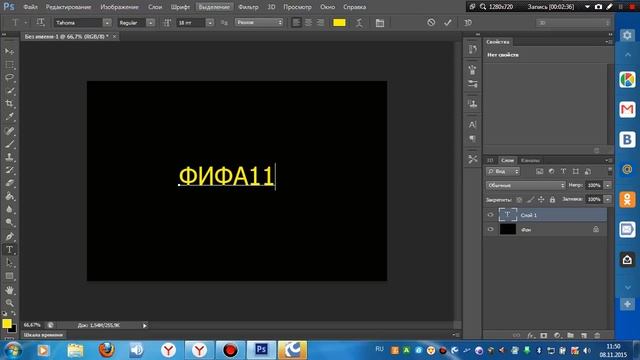Select the Zoom tool in toolbox
Screen dimensions: 640x360
tap(9, 303)
